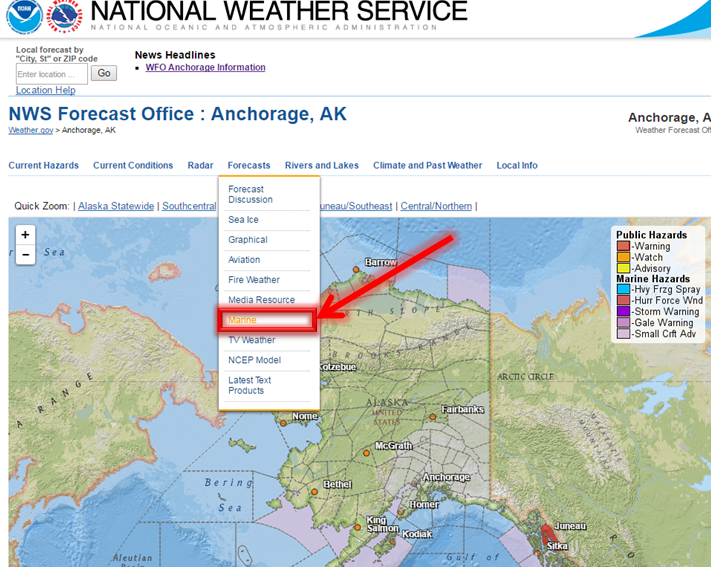Click the National Weather Service emblem
Viewport: 711px width, 567px height.
65,16
